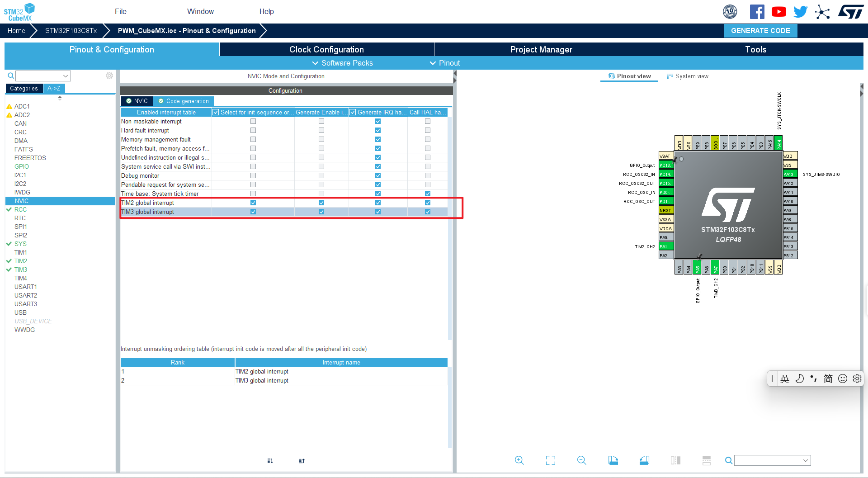
Task: Zoom in on the chip pinout
Action: point(519,460)
